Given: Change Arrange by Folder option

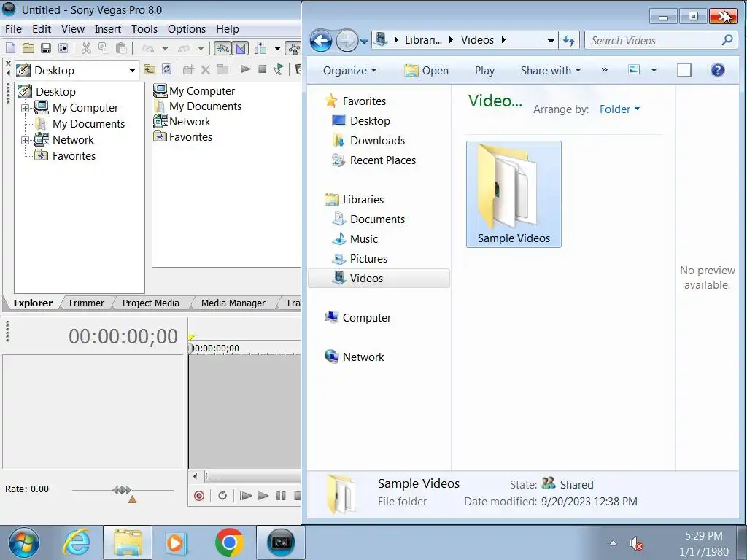Looking at the screenshot, I should (x=619, y=109).
